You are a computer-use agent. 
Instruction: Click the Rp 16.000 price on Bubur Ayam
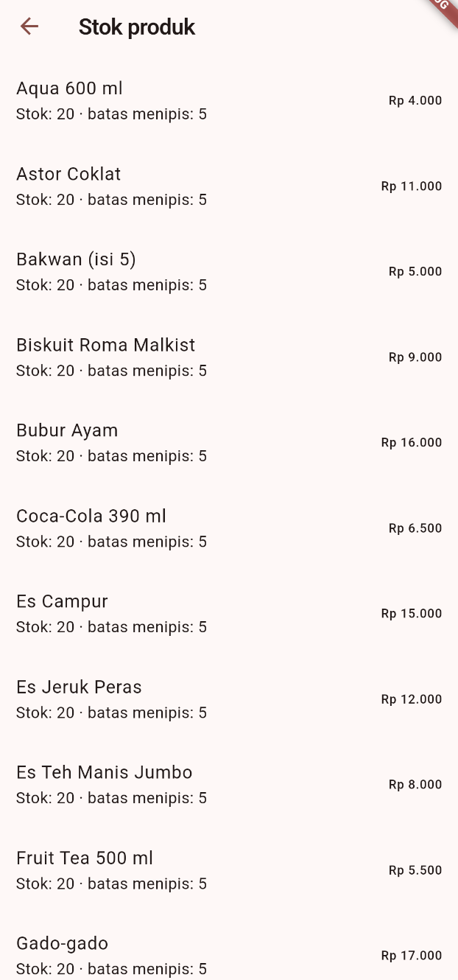pyautogui.click(x=412, y=443)
